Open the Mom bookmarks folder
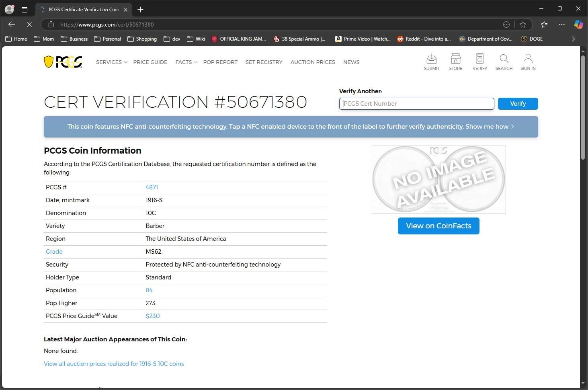The image size is (588, 390). (x=44, y=39)
